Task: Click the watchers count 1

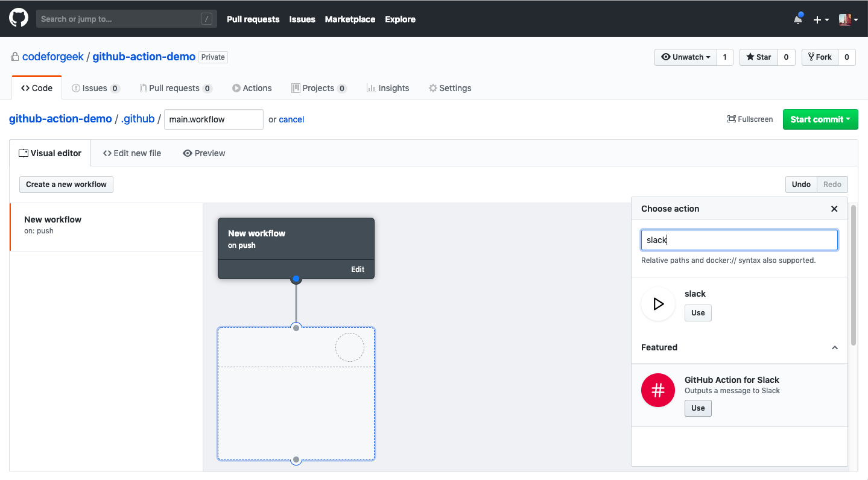Action: [725, 57]
